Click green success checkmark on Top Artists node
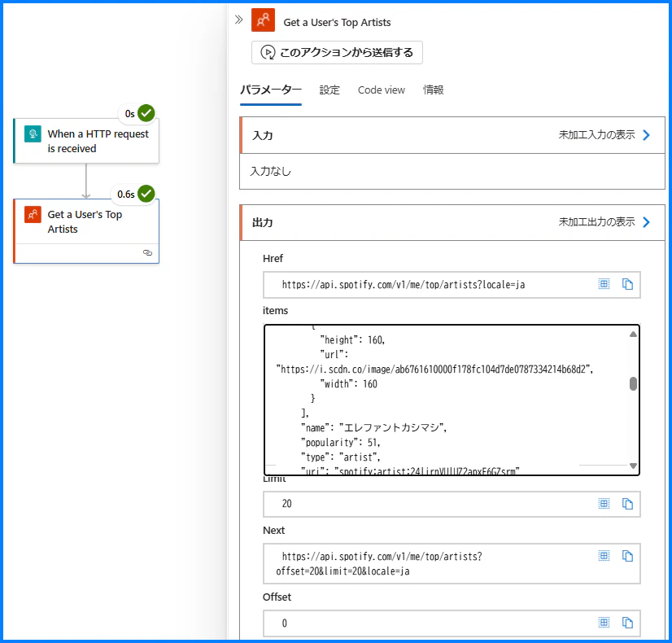 146,194
